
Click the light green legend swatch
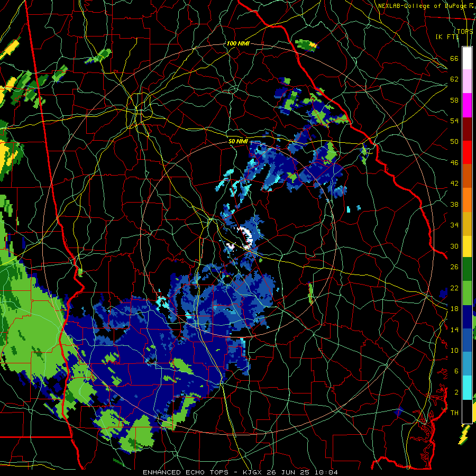pos(467,293)
